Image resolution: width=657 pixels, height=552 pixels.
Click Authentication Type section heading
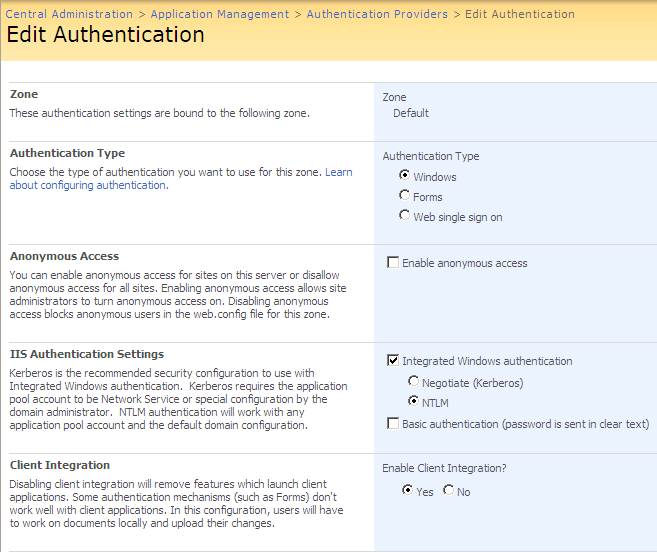coord(67,153)
